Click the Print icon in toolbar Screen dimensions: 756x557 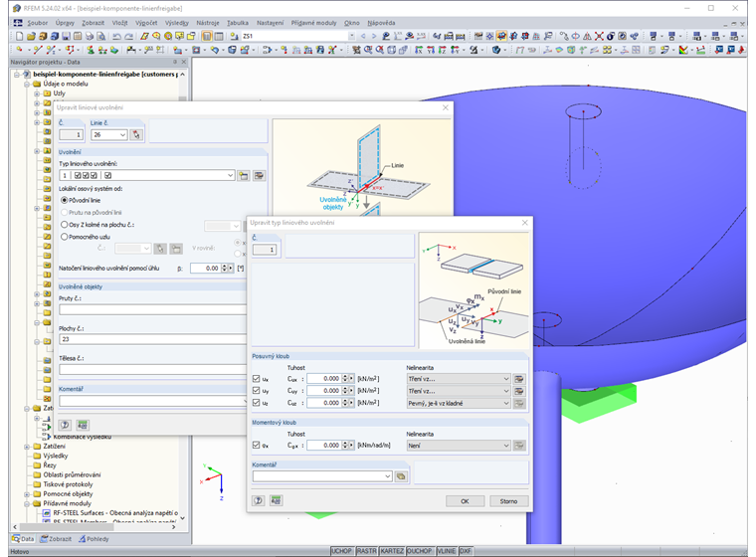tap(90, 36)
